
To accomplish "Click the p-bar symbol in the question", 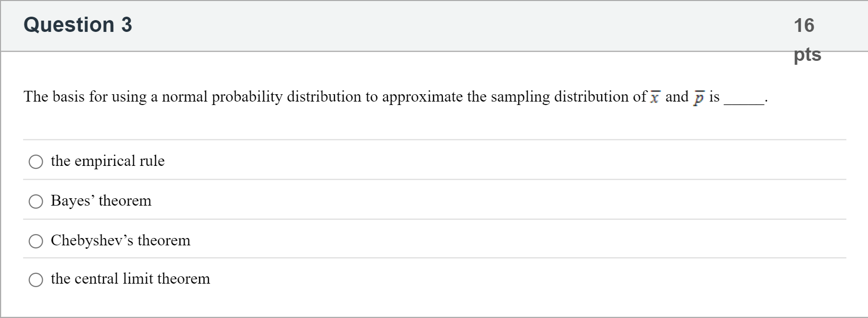I will [698, 97].
